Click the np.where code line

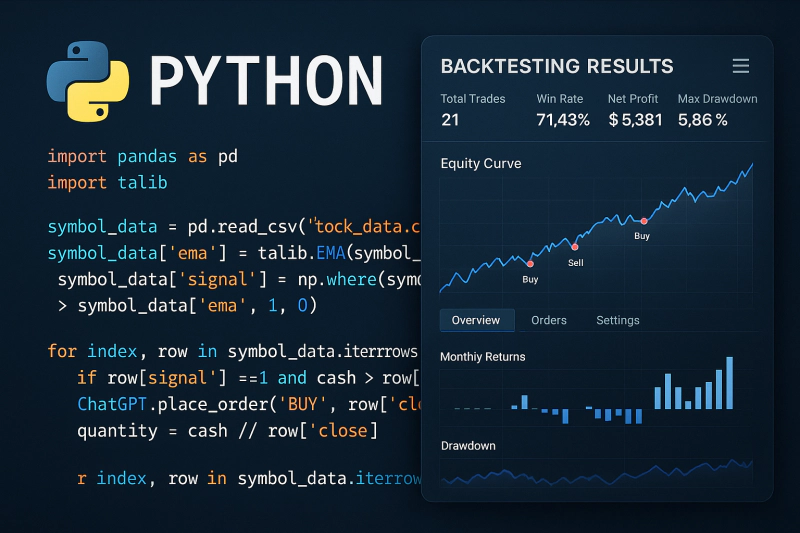[x=239, y=280]
